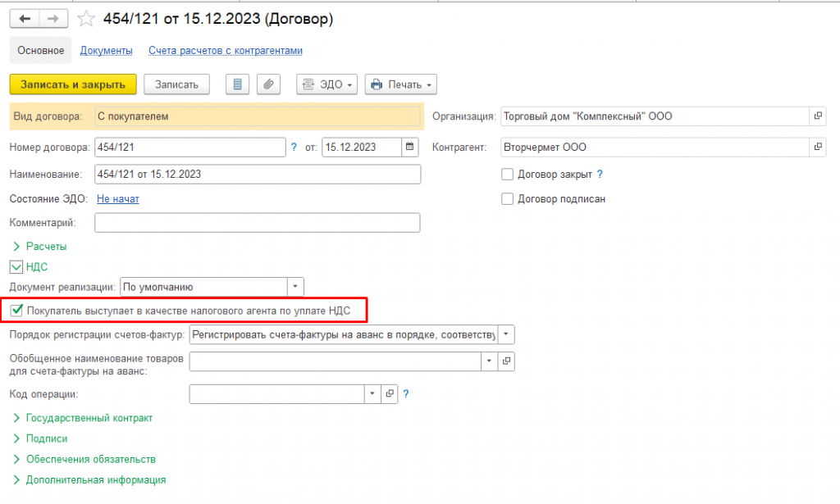This screenshot has width=840, height=504.
Task: Click the Код операции input field
Action: pyautogui.click(x=277, y=394)
